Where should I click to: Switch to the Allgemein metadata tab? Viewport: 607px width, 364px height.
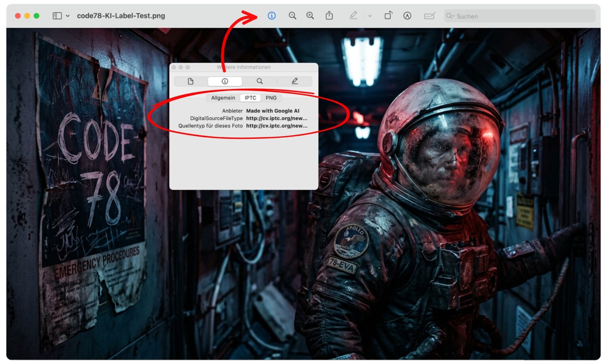click(x=223, y=98)
